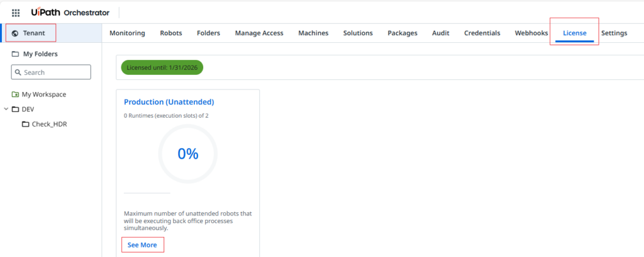Click the search magnifier icon

[x=18, y=72]
